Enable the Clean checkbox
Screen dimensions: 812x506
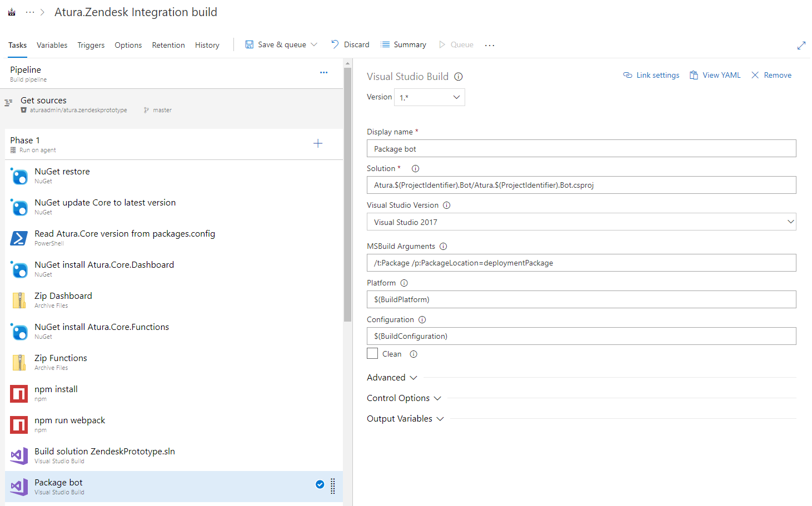pos(372,353)
